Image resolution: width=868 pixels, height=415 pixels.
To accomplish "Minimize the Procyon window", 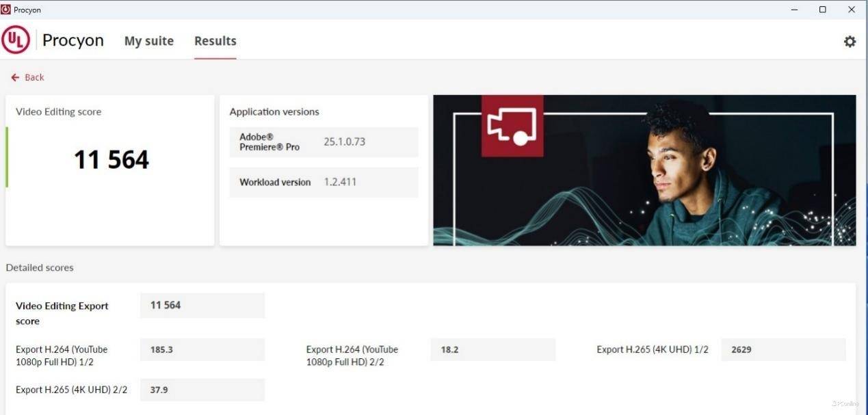I will (x=794, y=10).
